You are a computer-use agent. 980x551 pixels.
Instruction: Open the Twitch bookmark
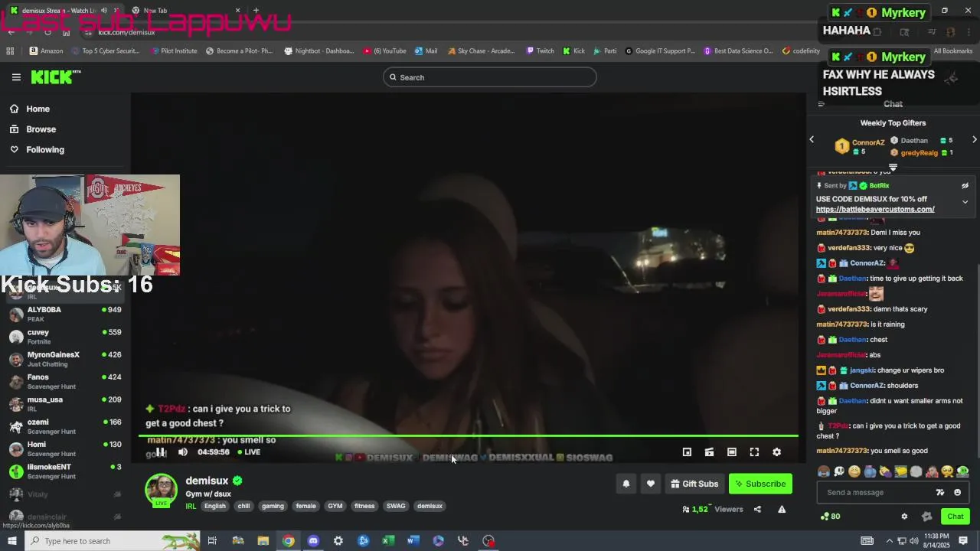540,51
